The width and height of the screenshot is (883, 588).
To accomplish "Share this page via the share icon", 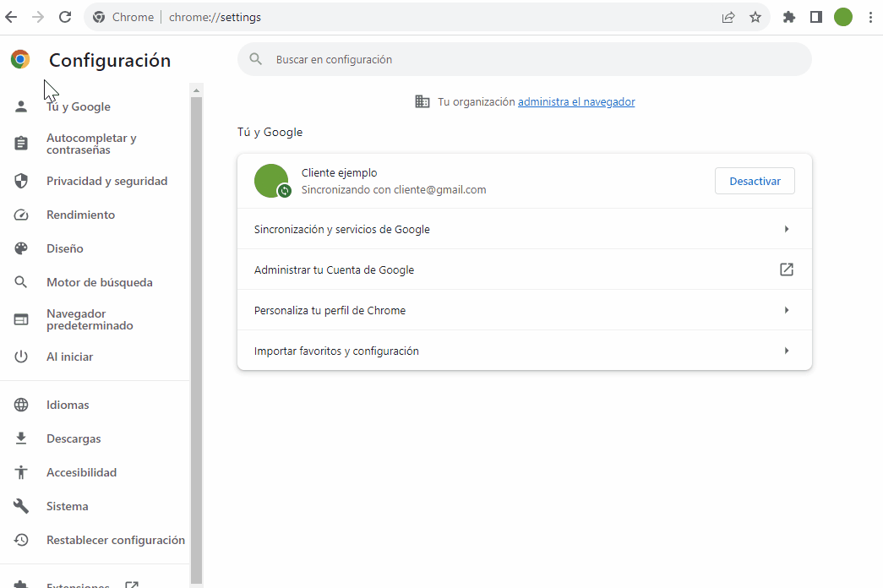I will [728, 18].
